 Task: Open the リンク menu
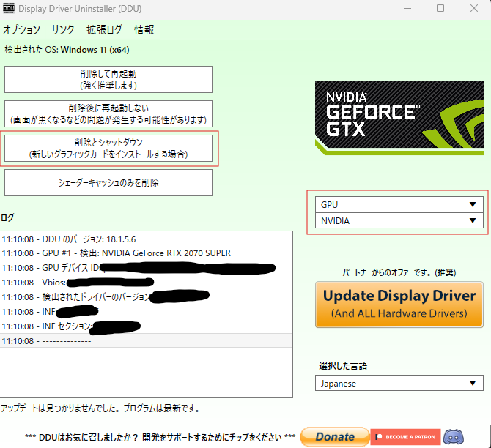[62, 30]
